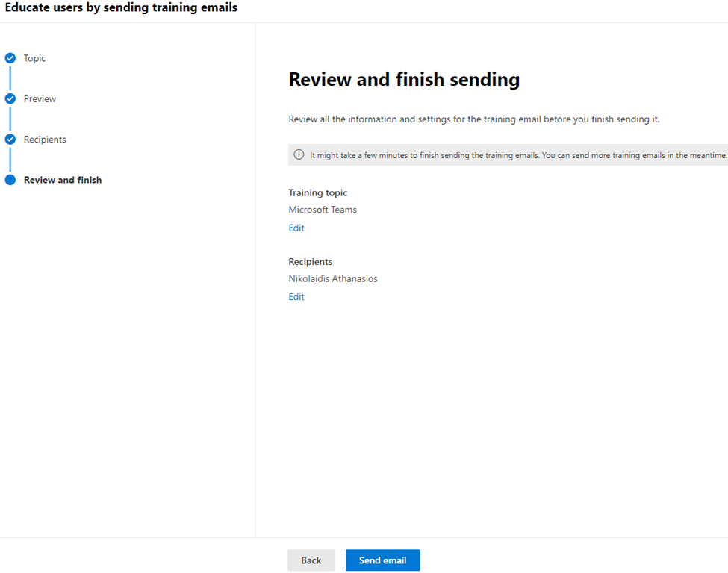Click the 'Training topic' section label

click(318, 192)
